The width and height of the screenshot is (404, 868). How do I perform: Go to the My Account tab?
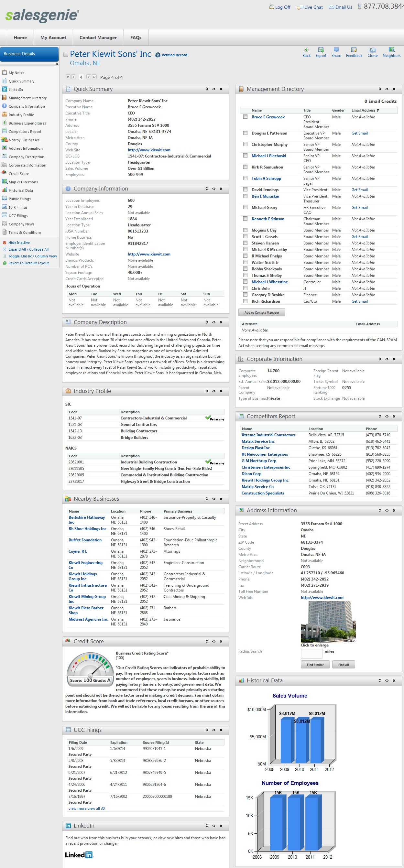pos(53,38)
